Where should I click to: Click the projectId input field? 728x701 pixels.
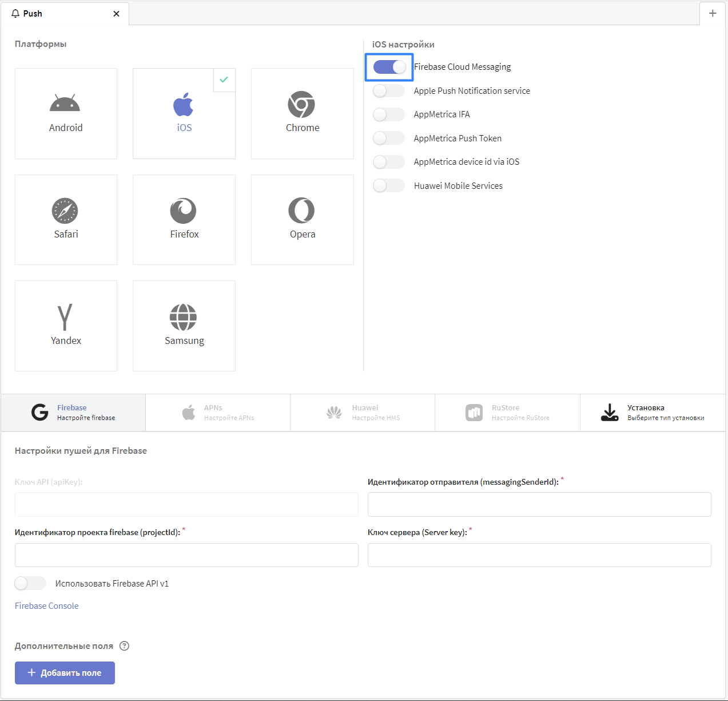tap(186, 555)
